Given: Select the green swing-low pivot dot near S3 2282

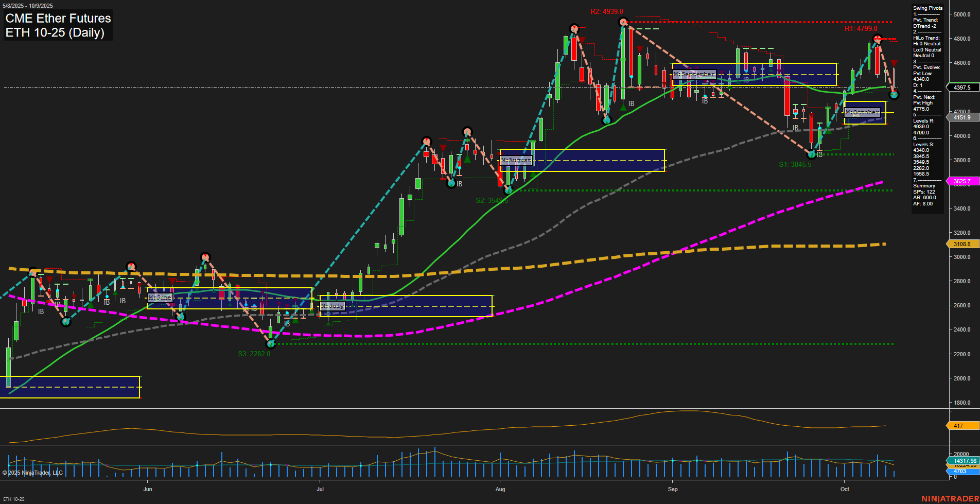Looking at the screenshot, I should click(270, 344).
